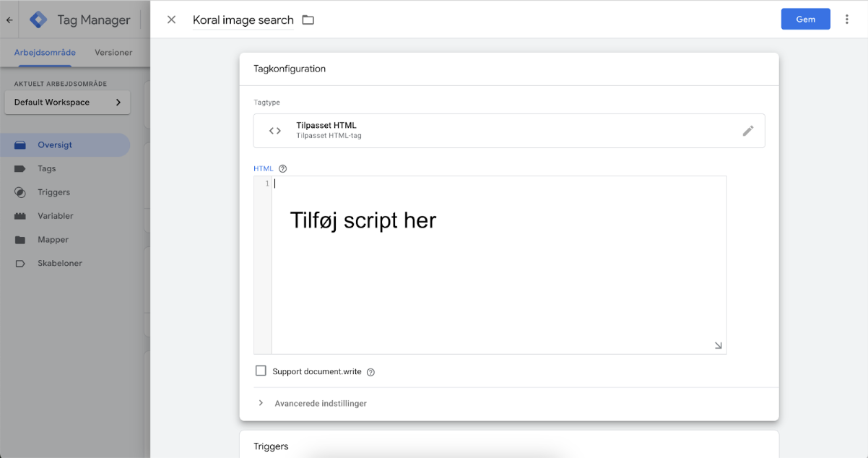Click the help icon beside Support document.write
Image resolution: width=868 pixels, height=458 pixels.
(370, 371)
